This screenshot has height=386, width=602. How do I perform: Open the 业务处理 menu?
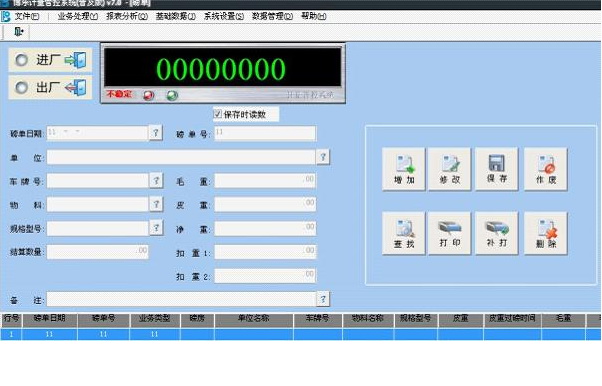(78, 16)
